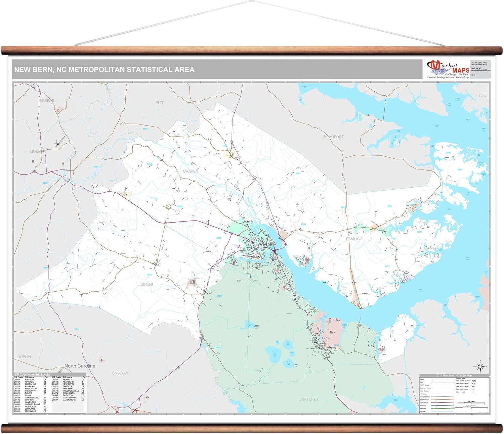Expand the 2018 New Bern, NC MSA Map legend
The width and height of the screenshot is (504, 434).
pos(454,376)
